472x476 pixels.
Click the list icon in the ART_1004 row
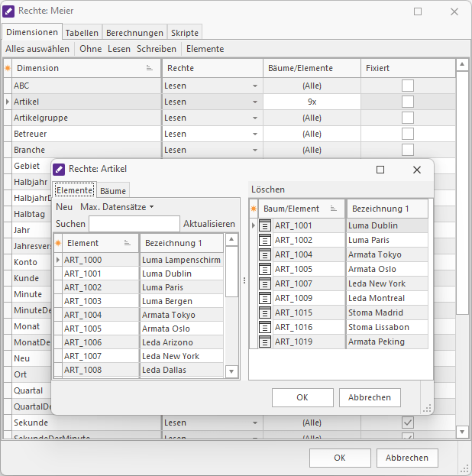click(x=265, y=254)
